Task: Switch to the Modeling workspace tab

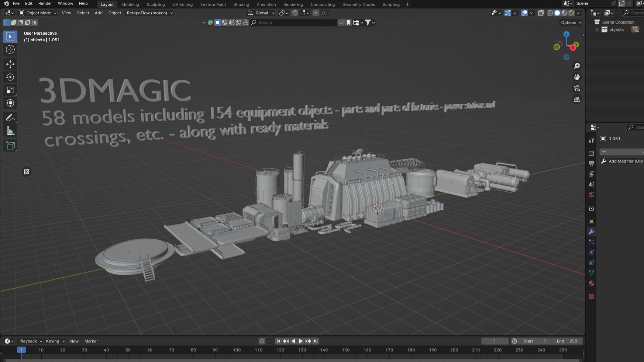Action: (x=130, y=4)
